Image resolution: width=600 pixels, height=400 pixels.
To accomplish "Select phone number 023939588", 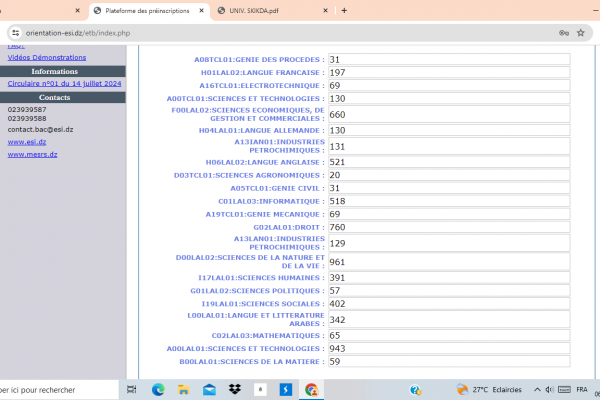I will tap(27, 119).
